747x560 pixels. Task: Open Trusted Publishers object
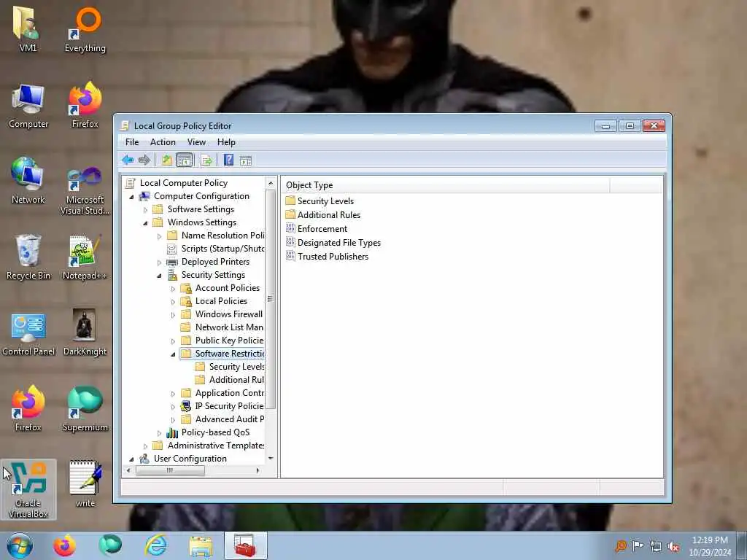pos(328,256)
